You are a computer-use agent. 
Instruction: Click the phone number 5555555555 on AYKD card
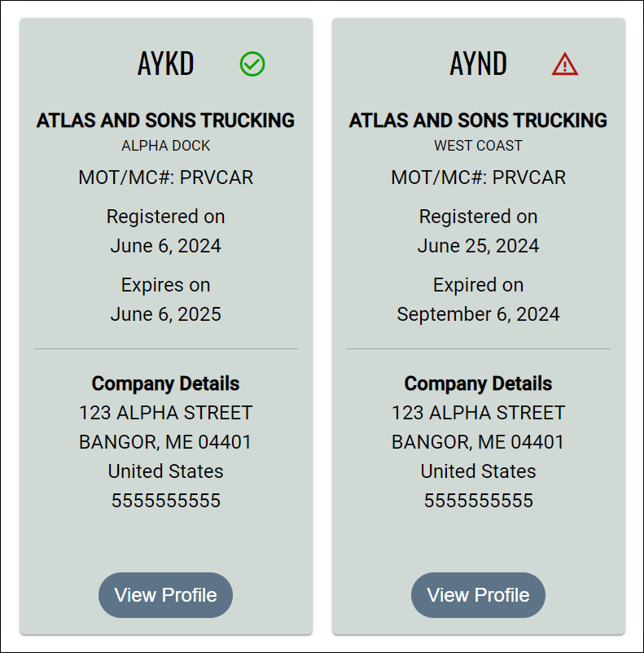(x=166, y=501)
